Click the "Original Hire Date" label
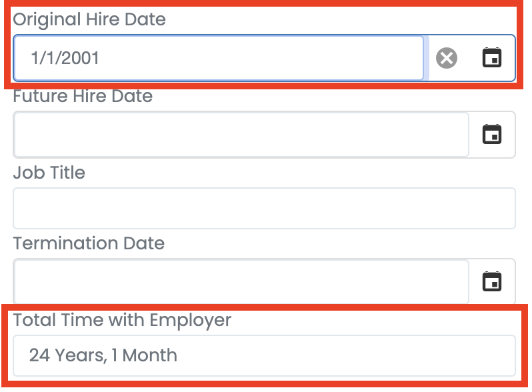 89,19
